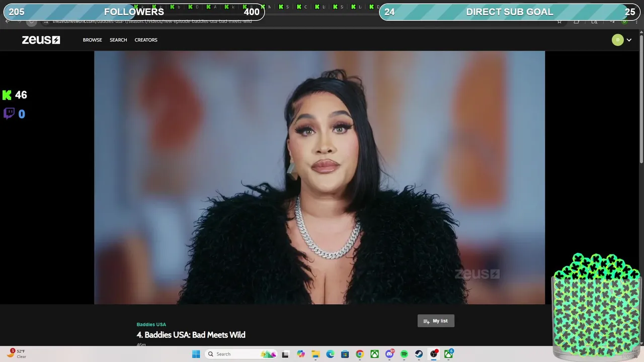The width and height of the screenshot is (644, 362).
Task: Open the Baddies USA series link
Action: coord(151,324)
